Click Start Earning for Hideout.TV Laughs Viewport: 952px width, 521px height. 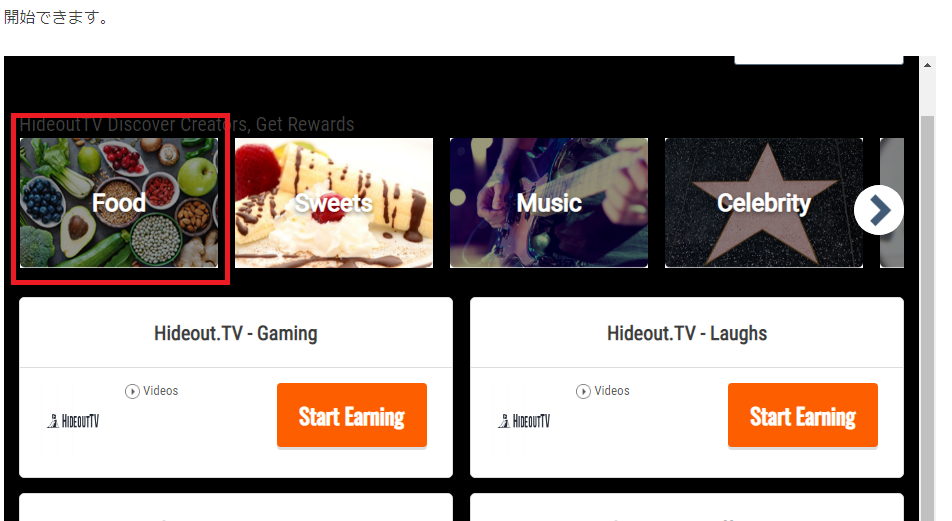[803, 415]
